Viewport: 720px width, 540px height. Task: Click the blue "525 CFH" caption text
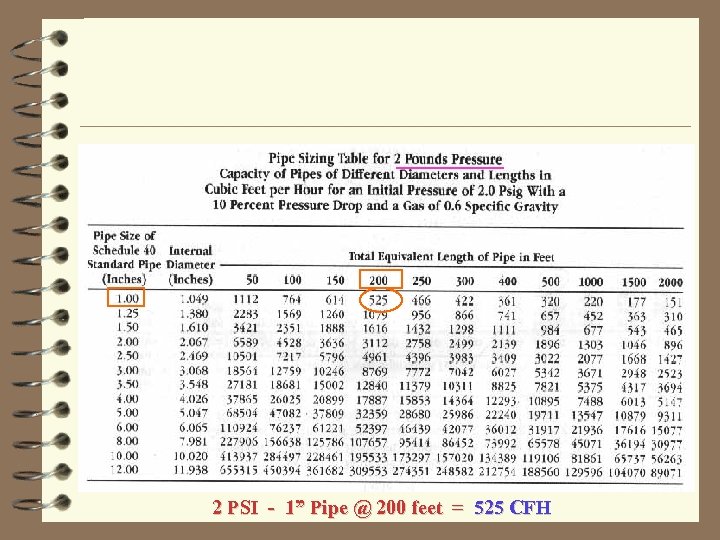point(512,507)
